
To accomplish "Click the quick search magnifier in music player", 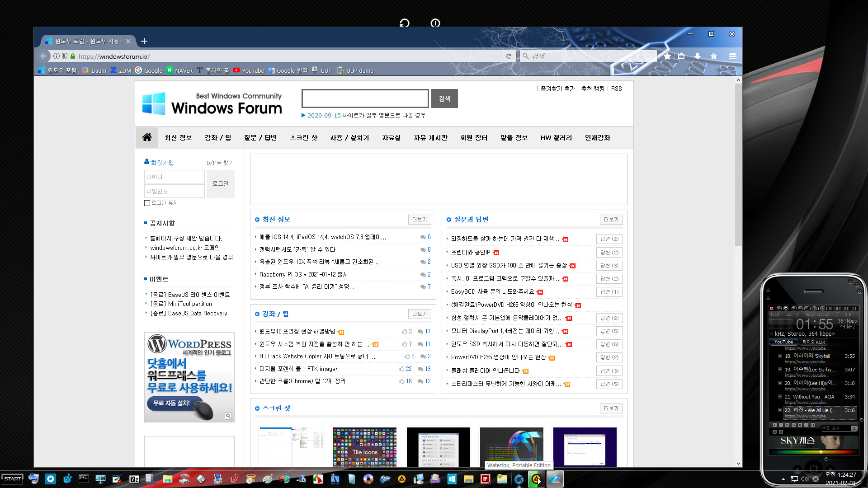I will tap(854, 428).
